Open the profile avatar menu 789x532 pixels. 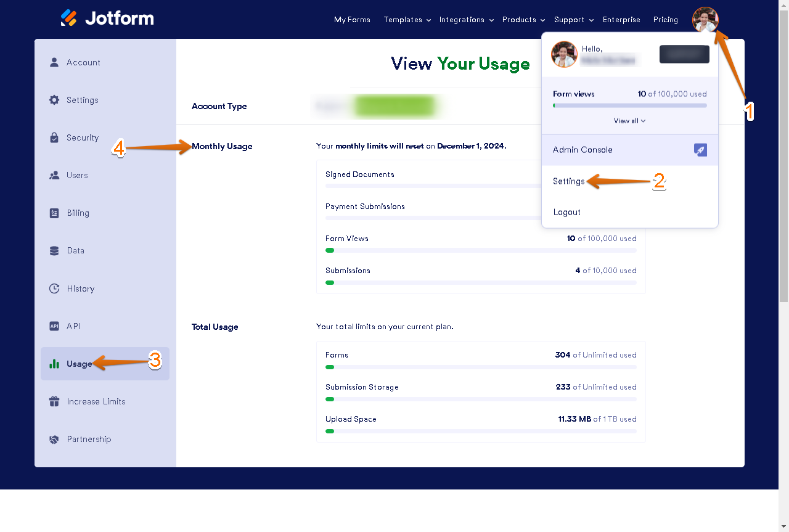point(705,20)
